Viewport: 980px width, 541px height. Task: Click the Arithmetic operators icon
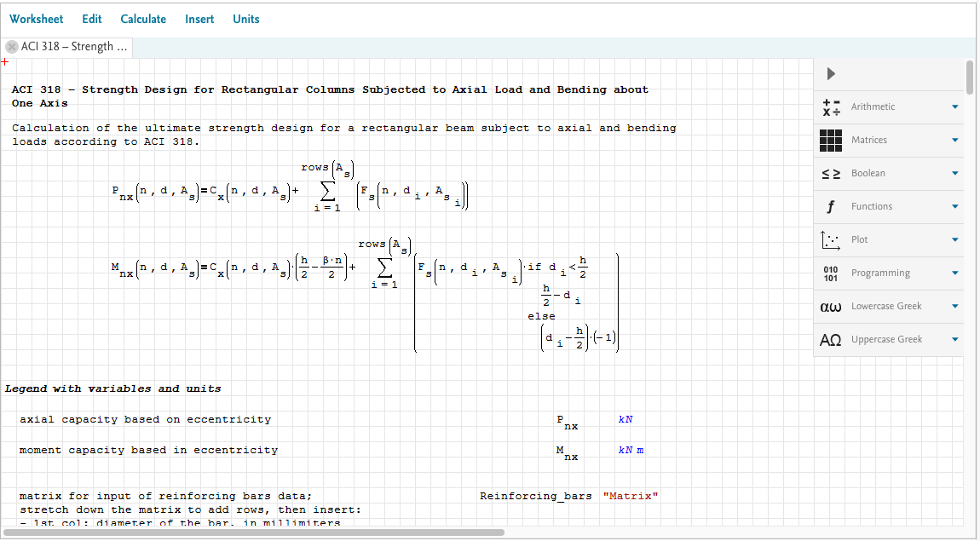click(x=831, y=107)
